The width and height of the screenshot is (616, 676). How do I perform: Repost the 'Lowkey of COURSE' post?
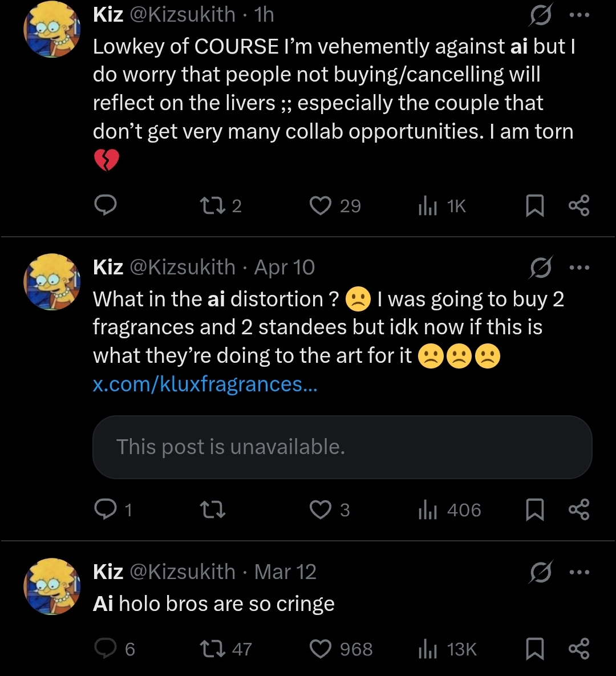click(x=214, y=205)
